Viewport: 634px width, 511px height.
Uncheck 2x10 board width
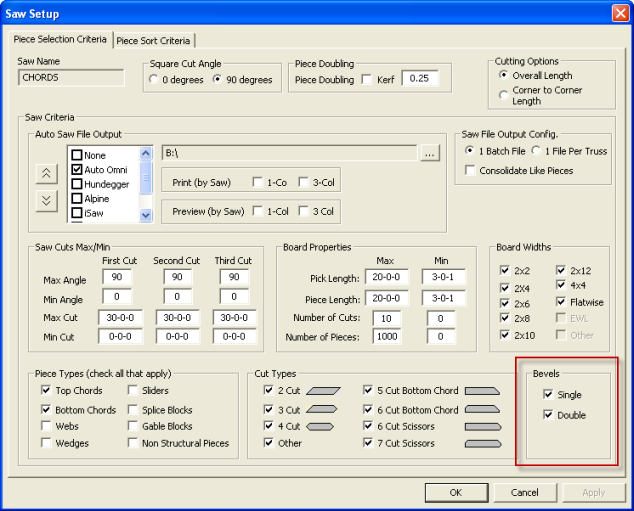click(x=505, y=335)
